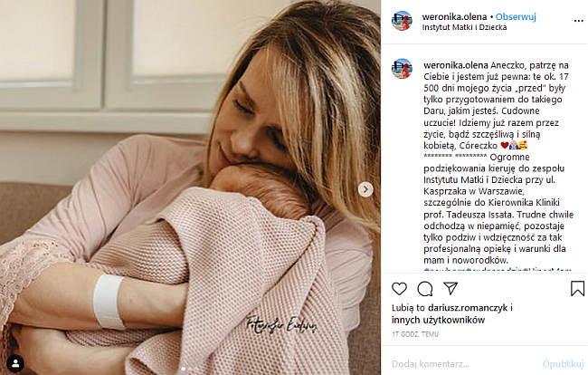Image resolution: width=588 pixels, height=375 pixels.
Task: Open weronika.olena username in caption
Action: pyautogui.click(x=456, y=65)
